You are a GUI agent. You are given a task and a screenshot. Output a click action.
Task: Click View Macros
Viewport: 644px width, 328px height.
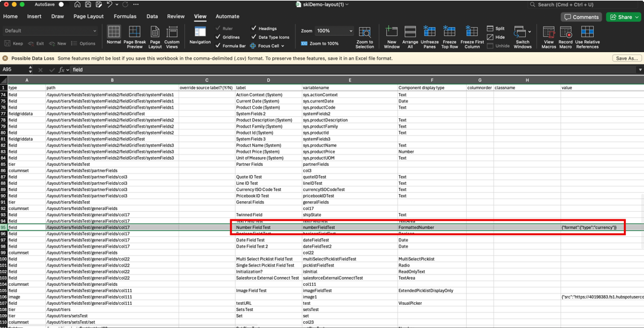pos(548,37)
